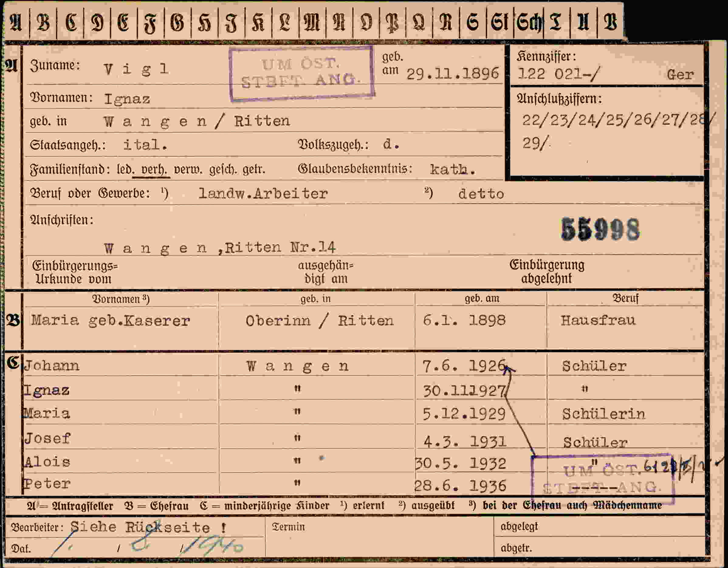Viewport: 728px width, 568px height.
Task: Click the birth date 30.11.1927
Action: pyautogui.click(x=465, y=391)
